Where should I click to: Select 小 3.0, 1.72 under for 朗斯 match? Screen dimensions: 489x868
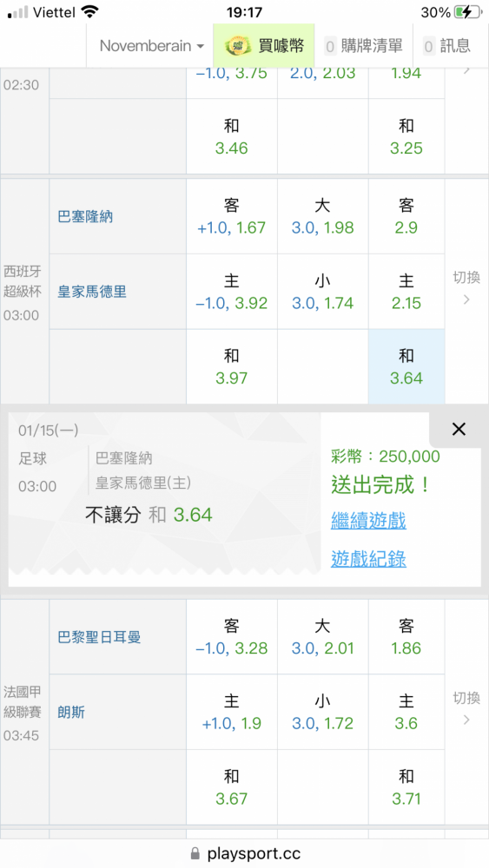tap(322, 712)
